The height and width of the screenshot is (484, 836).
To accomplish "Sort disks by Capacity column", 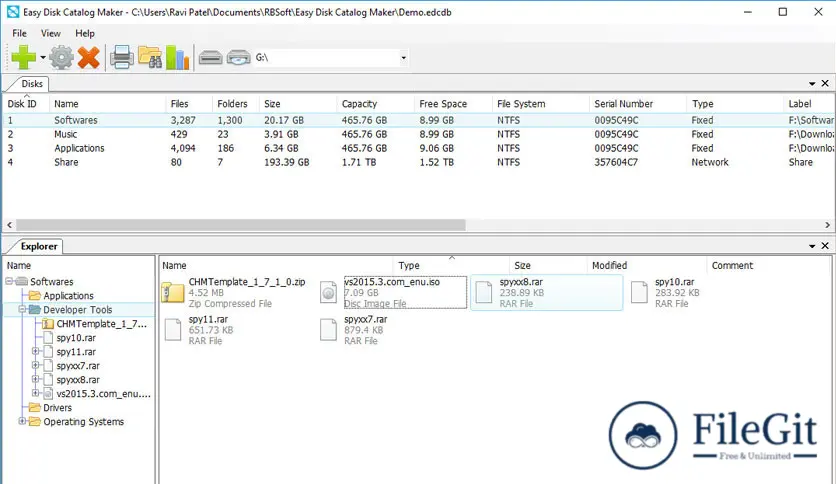I will (x=375, y=104).
